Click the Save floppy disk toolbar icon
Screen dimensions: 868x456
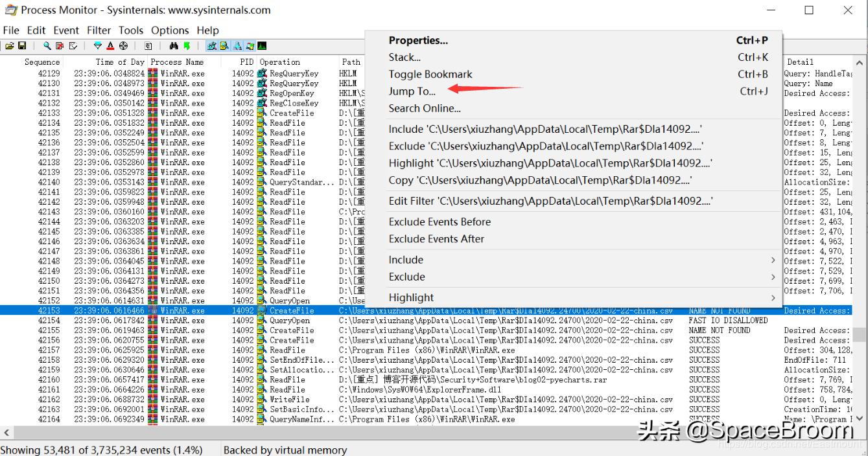pos(22,46)
